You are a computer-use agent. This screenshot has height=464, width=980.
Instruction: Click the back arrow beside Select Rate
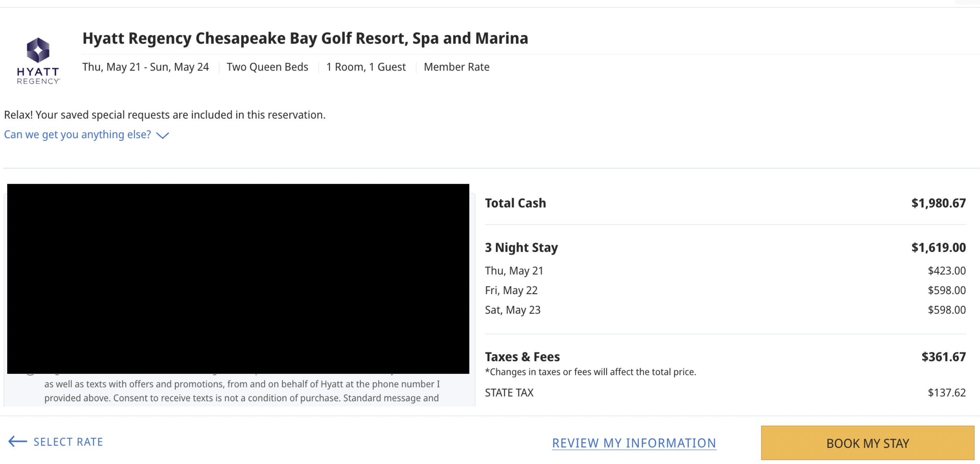(x=17, y=441)
